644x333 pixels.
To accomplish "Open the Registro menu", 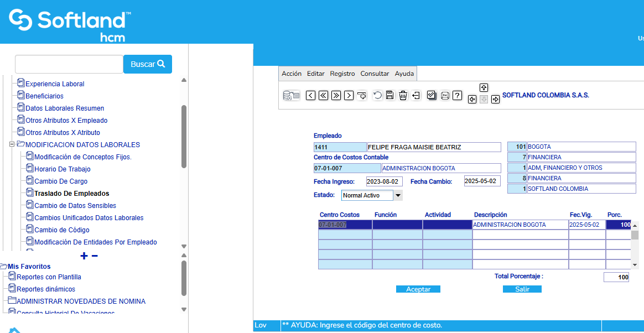I will pyautogui.click(x=342, y=74).
